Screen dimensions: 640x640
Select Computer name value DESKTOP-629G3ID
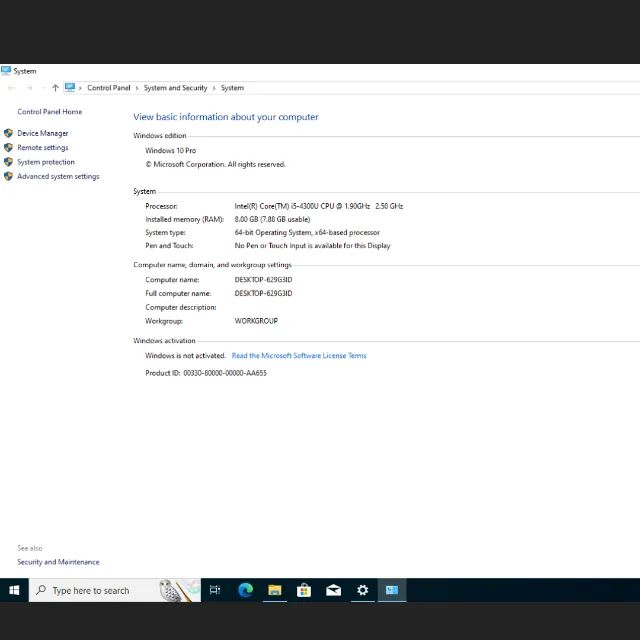coord(263,280)
